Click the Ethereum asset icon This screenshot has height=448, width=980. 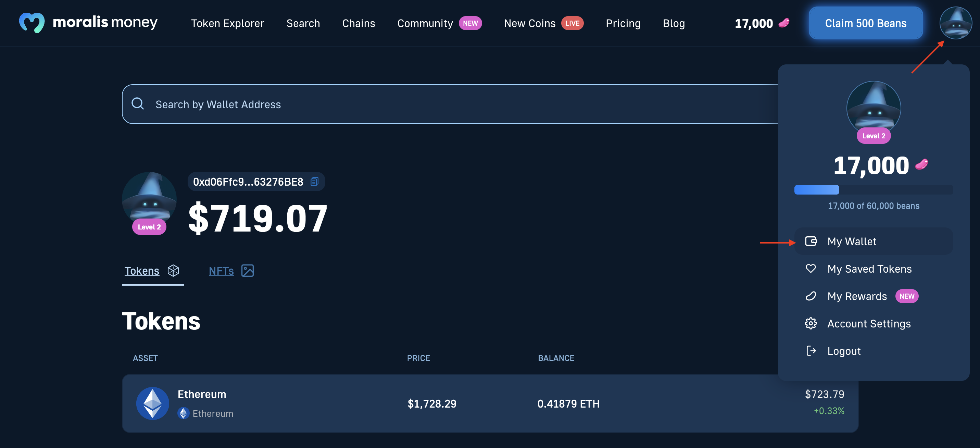click(151, 402)
